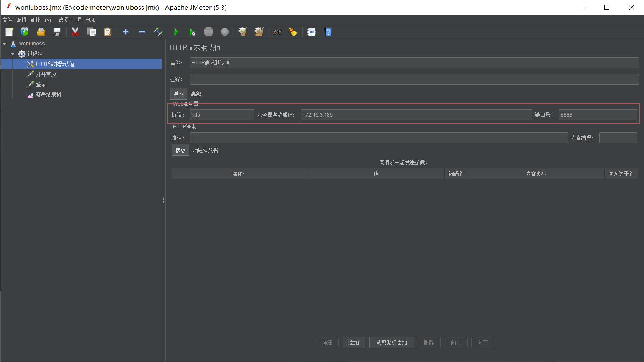Image resolution: width=644 pixels, height=362 pixels.
Task: Open the 查找 menu
Action: point(35,20)
